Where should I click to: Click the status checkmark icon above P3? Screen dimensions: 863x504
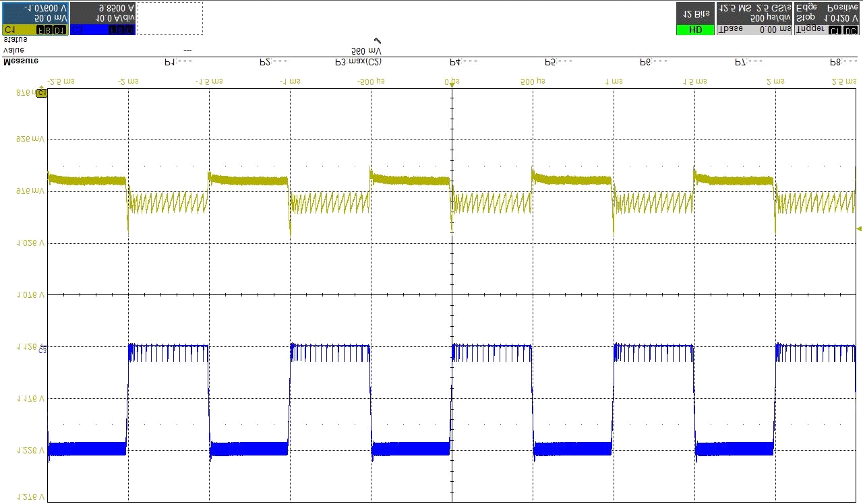[376, 41]
